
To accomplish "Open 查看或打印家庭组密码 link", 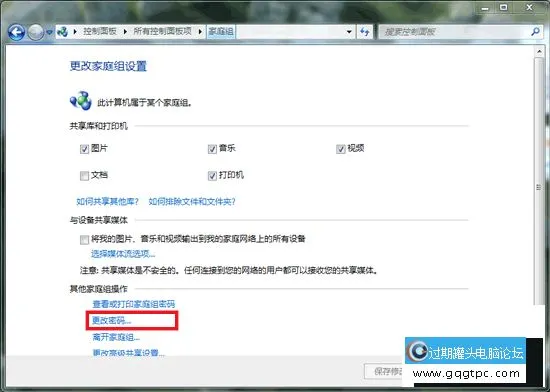I will click(x=134, y=304).
